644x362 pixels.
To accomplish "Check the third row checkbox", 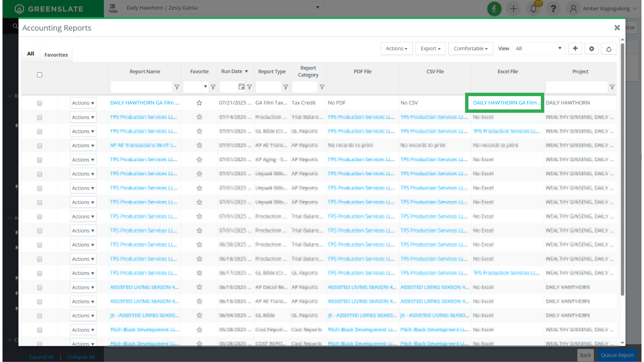I will click(x=40, y=131).
